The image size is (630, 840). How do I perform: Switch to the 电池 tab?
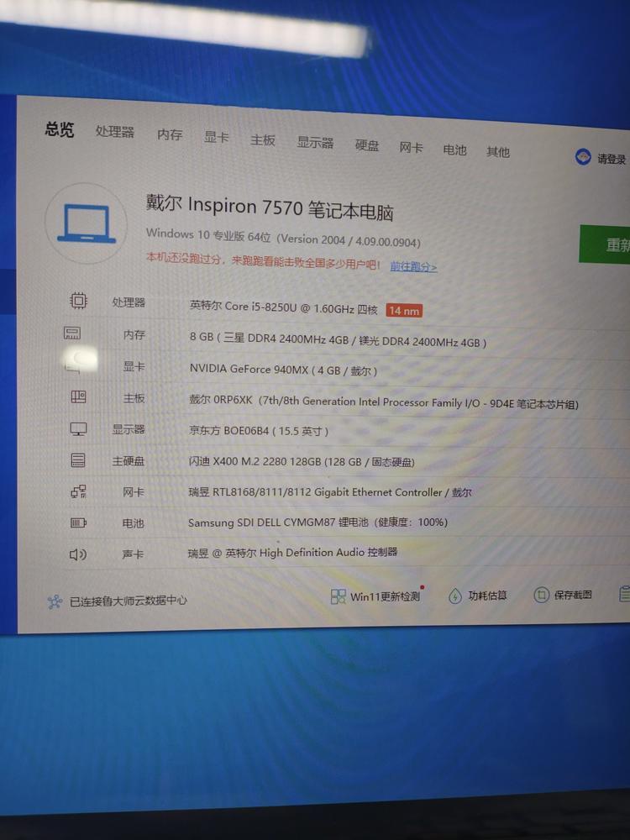[x=454, y=149]
